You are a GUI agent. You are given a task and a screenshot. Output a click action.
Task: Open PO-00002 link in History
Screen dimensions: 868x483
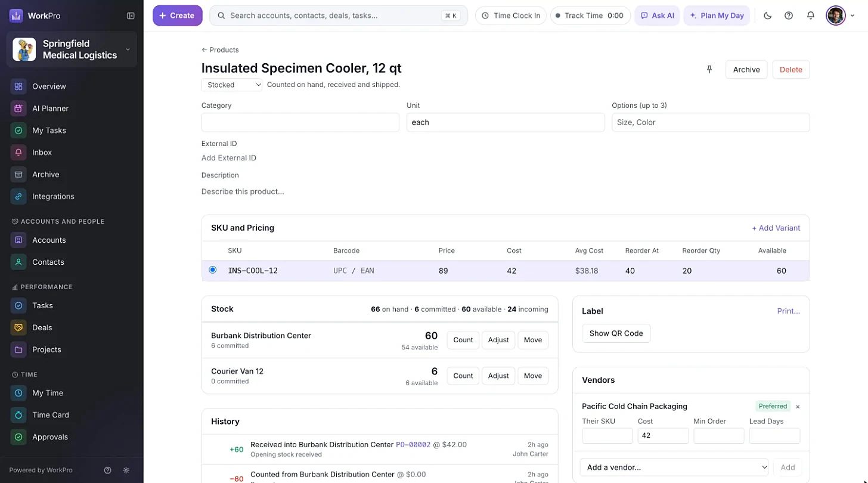[x=413, y=445]
